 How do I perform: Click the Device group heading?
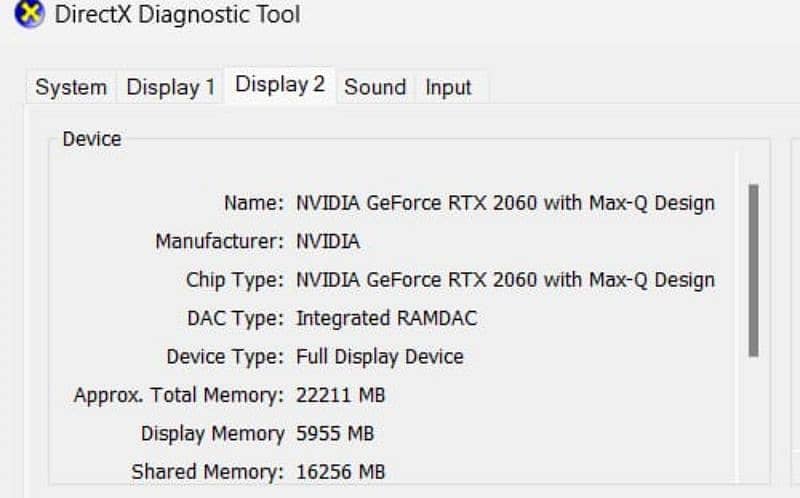(x=91, y=139)
